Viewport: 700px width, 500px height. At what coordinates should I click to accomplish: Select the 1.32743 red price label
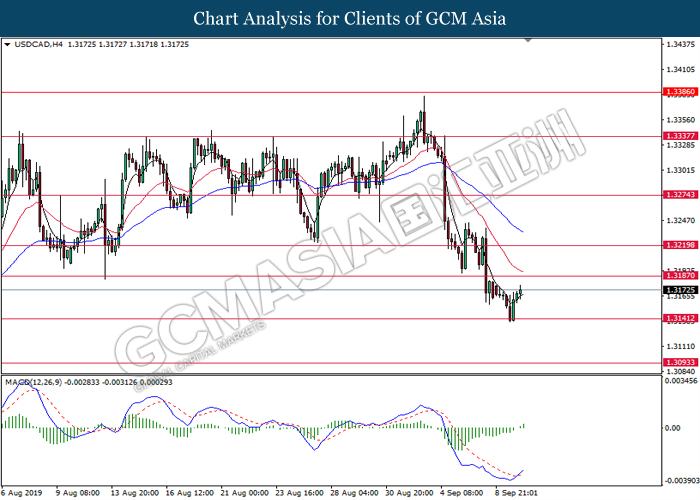pyautogui.click(x=680, y=195)
